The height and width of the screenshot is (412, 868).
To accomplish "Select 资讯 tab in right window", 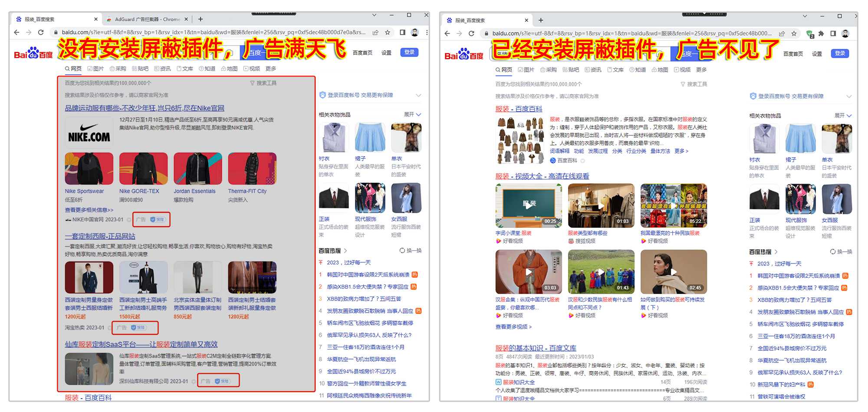I will click(x=593, y=69).
